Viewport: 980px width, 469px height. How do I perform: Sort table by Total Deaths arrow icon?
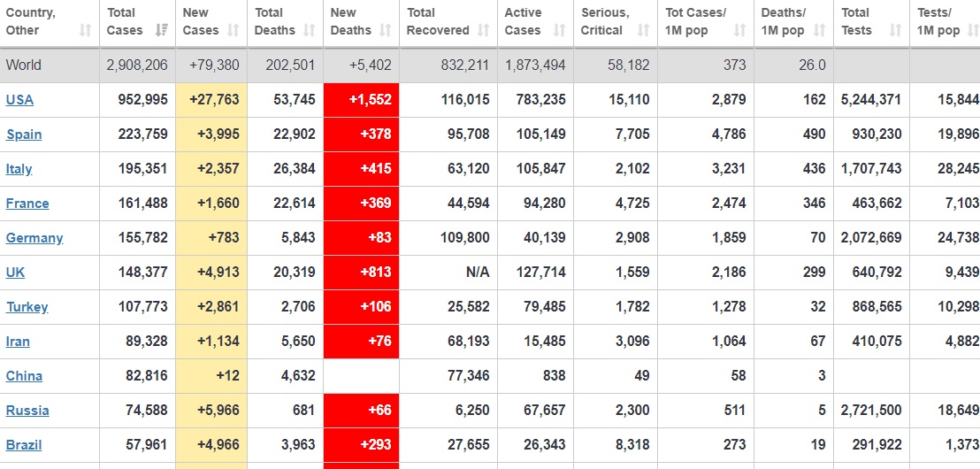point(309,30)
